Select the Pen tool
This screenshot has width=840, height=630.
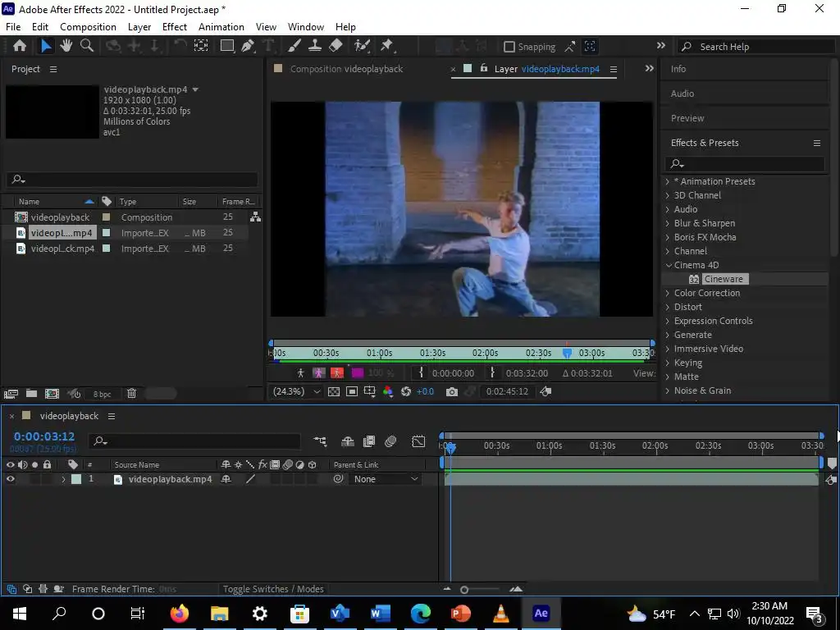coord(248,46)
